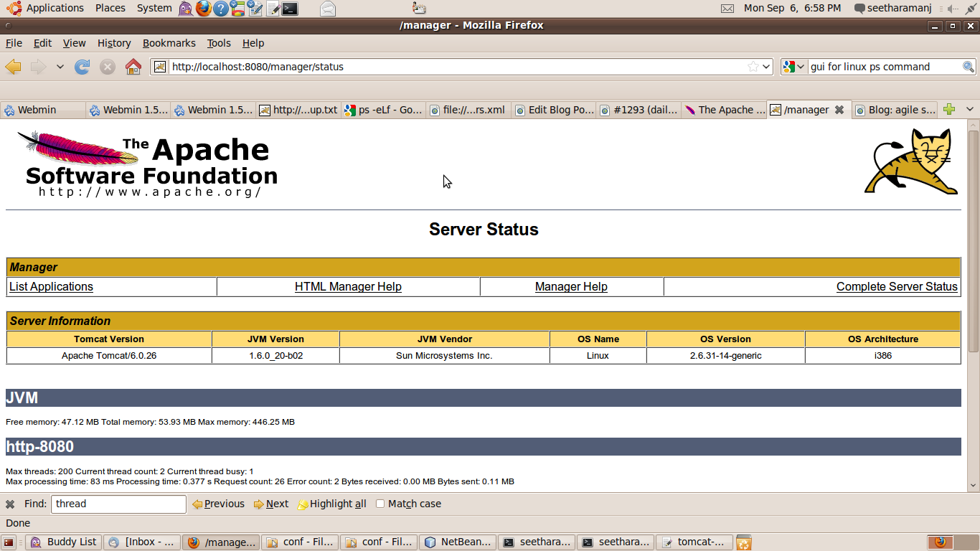Viewport: 980px width, 551px height.
Task: Switch to the first Webmin tab
Action: [42, 110]
